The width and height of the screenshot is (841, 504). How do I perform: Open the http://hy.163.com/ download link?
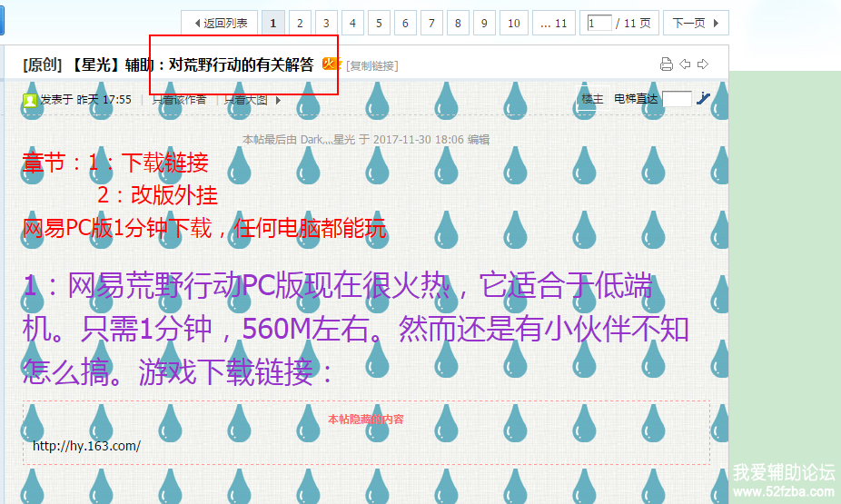tap(86, 446)
